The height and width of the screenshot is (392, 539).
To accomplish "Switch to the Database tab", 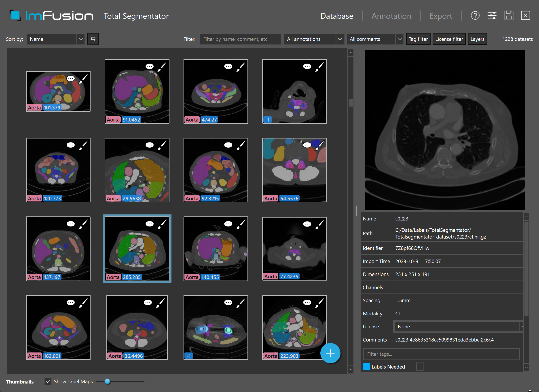I will pos(336,16).
